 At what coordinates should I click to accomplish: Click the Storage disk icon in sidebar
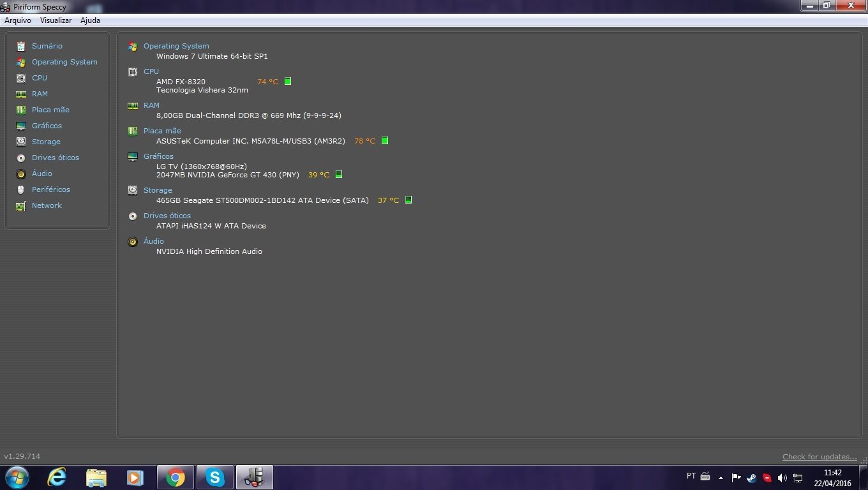(21, 142)
